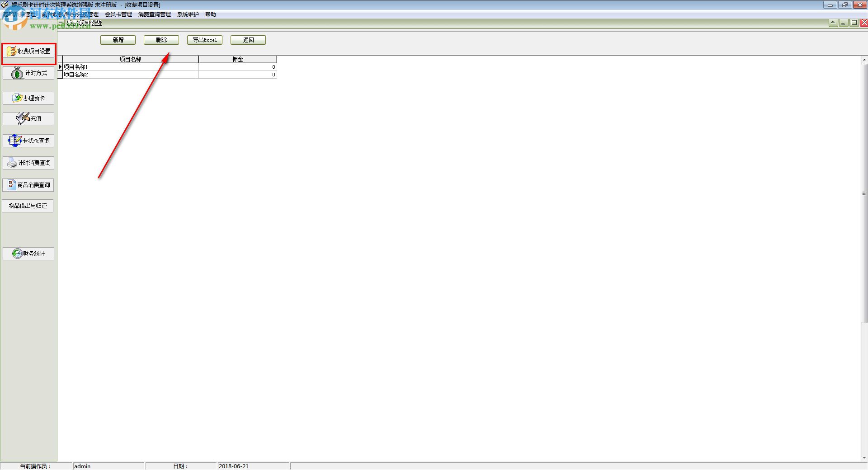Click the scrollbar down arrow
The height and width of the screenshot is (470, 868).
tap(864, 457)
